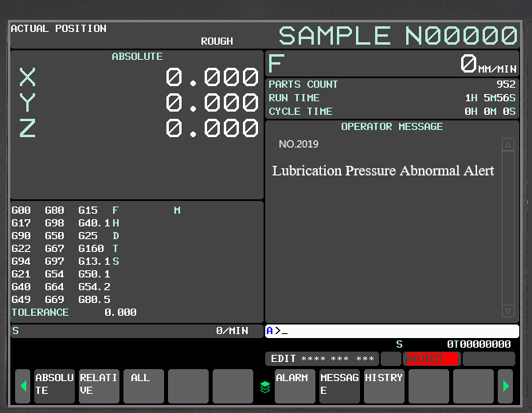Viewport: 532px width, 413px height.
Task: Select the Z axis absolute value
Action: pos(212,128)
